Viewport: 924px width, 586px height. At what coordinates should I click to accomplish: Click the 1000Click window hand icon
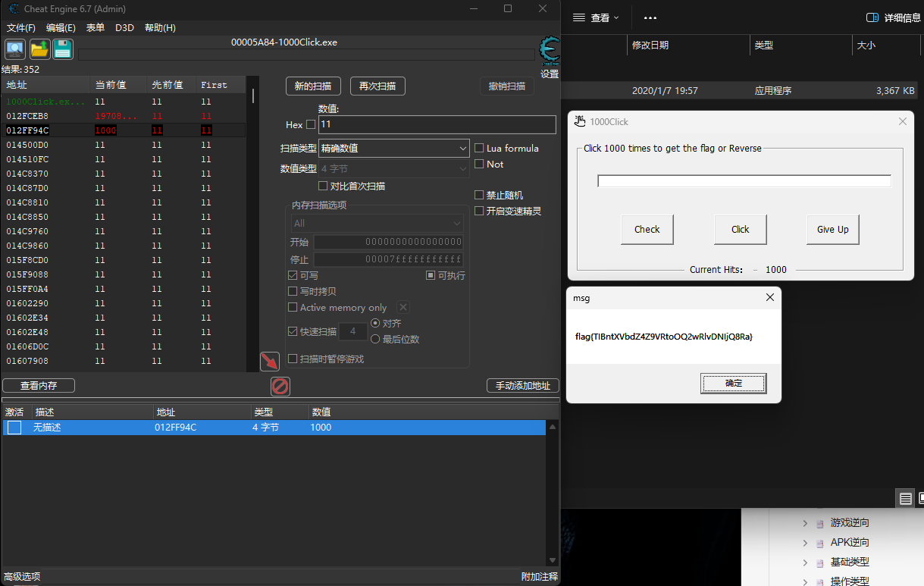click(x=580, y=121)
